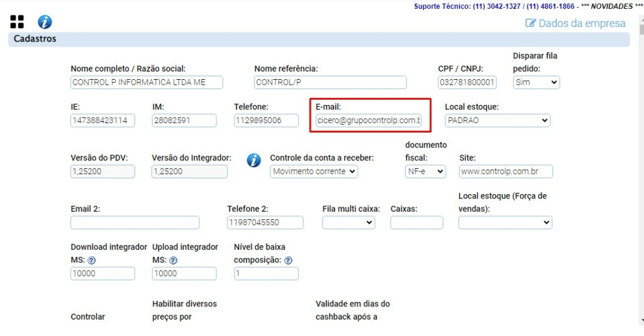Click the IM input field
Viewport: 644px width, 336px height.
(184, 120)
